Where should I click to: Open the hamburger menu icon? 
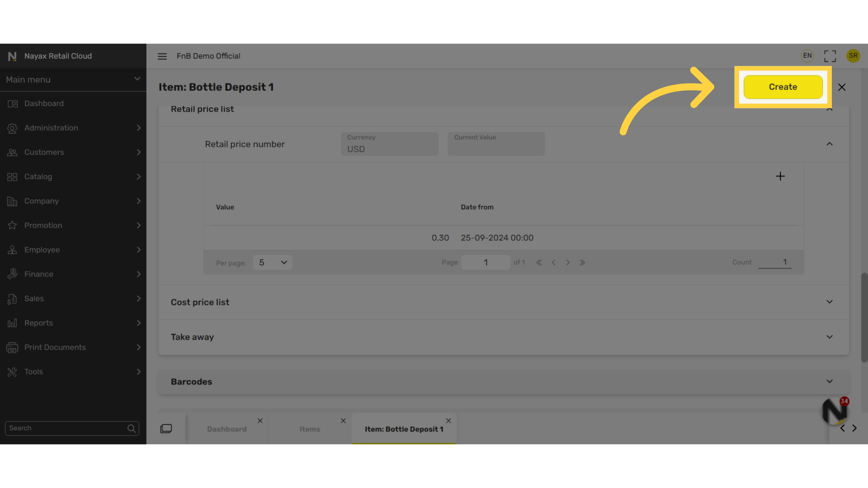click(162, 56)
